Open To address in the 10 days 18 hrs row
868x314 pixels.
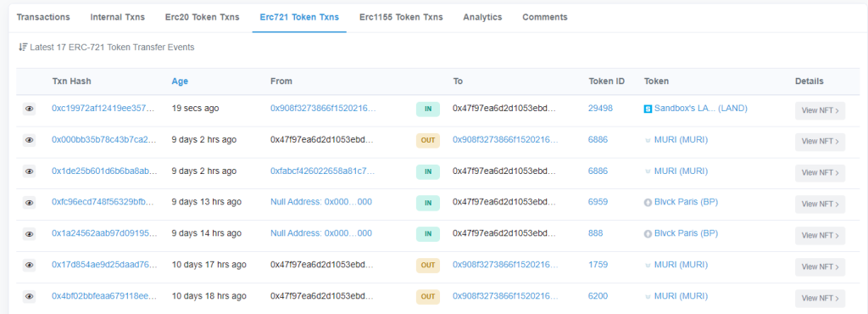click(x=505, y=296)
